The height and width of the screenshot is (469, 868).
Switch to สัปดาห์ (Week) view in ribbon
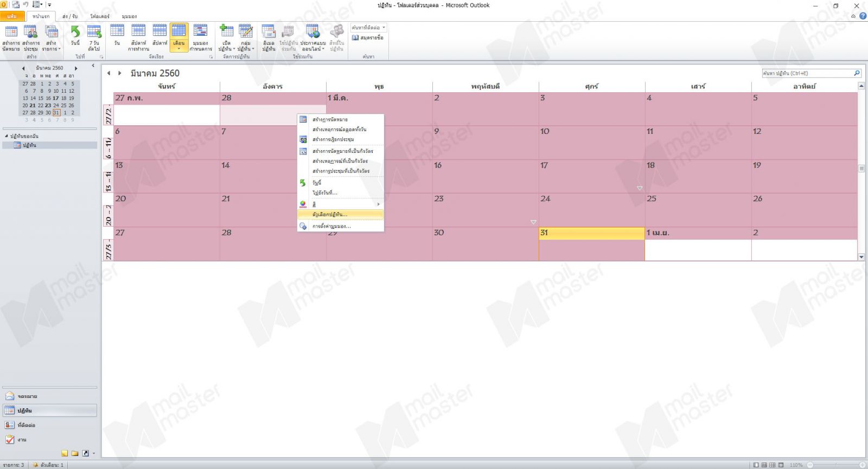point(159,35)
